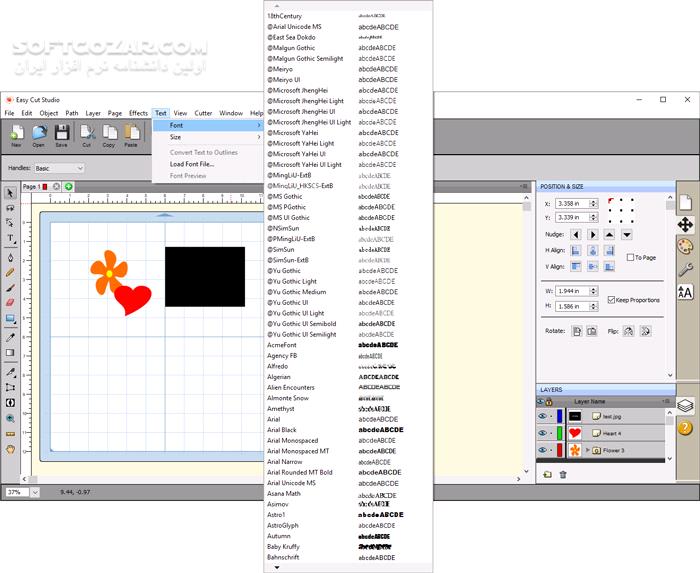The height and width of the screenshot is (573, 700).
Task: Open the Path menu
Action: pos(72,113)
